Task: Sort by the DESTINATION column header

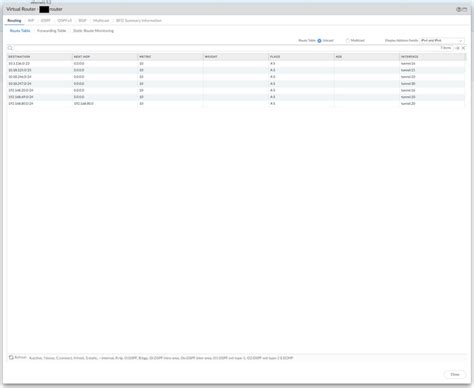Action: [x=40, y=57]
